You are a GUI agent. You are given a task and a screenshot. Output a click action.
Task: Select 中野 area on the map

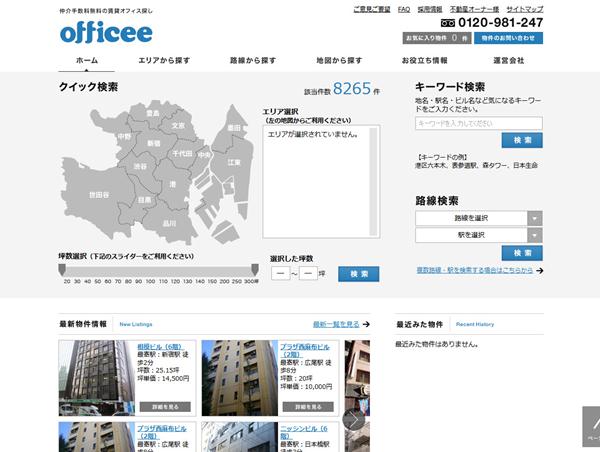[124, 136]
